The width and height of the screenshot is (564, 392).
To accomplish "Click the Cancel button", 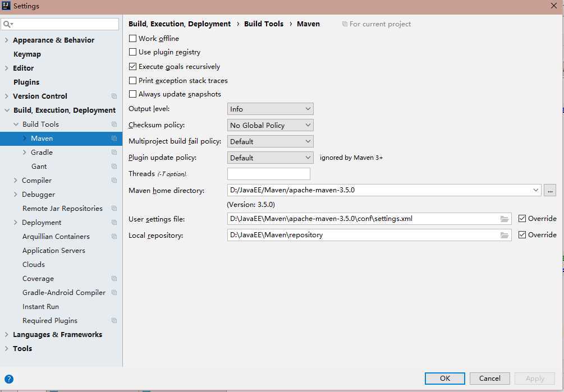I will pyautogui.click(x=489, y=379).
